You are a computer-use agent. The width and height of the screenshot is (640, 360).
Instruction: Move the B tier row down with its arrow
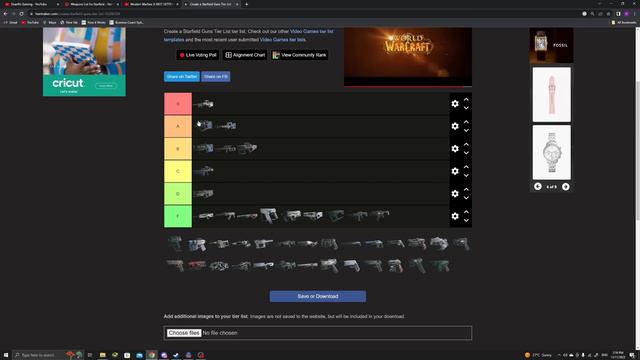click(466, 153)
